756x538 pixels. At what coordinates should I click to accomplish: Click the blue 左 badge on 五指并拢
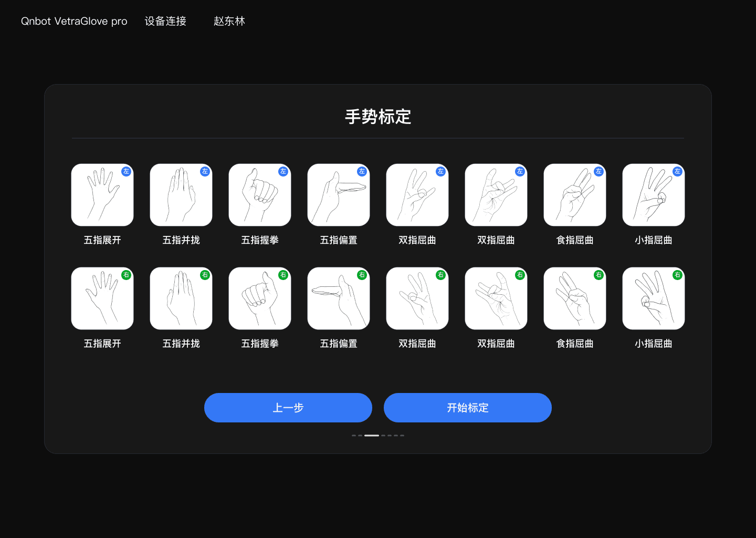coord(205,171)
